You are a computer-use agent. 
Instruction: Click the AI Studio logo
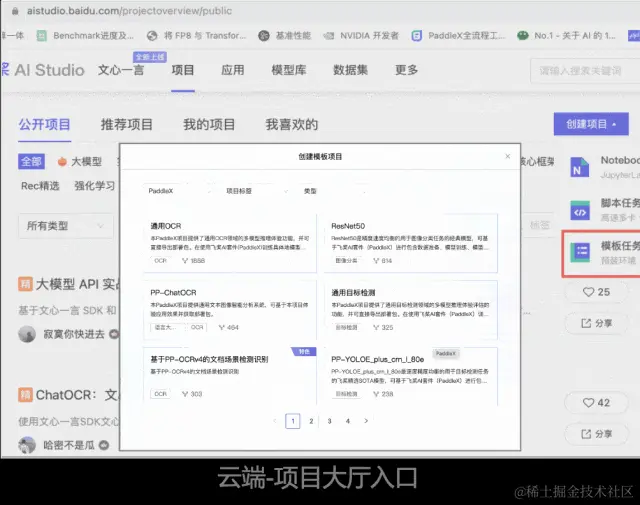point(43,70)
